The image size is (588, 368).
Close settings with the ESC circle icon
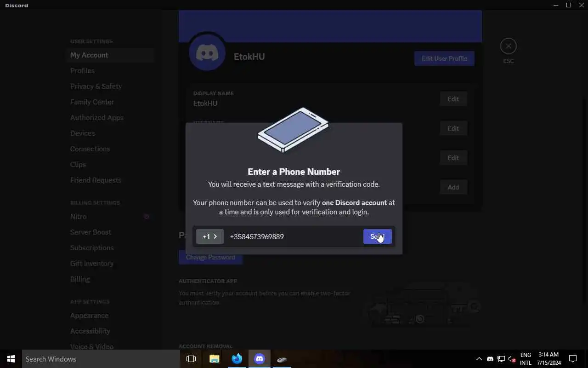tap(508, 46)
